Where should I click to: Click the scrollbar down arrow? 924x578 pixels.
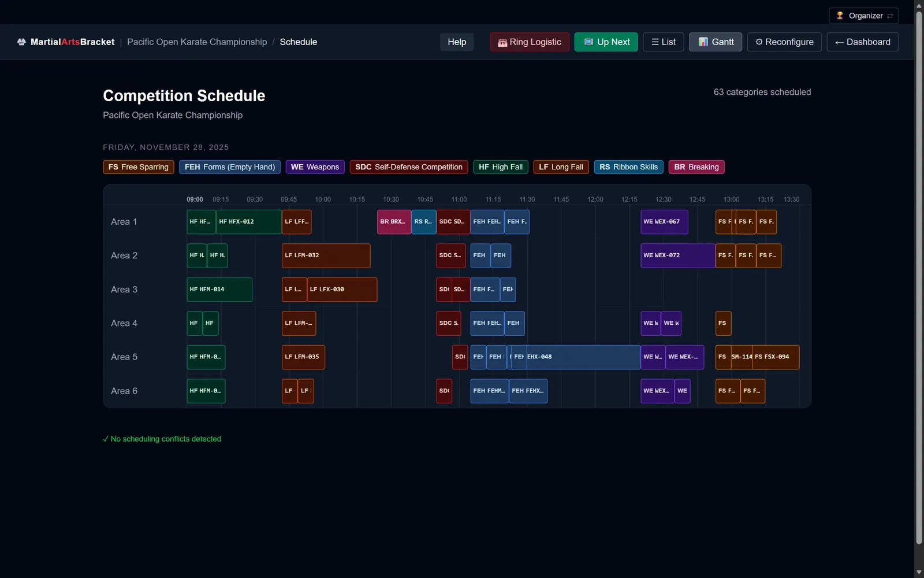click(x=919, y=573)
